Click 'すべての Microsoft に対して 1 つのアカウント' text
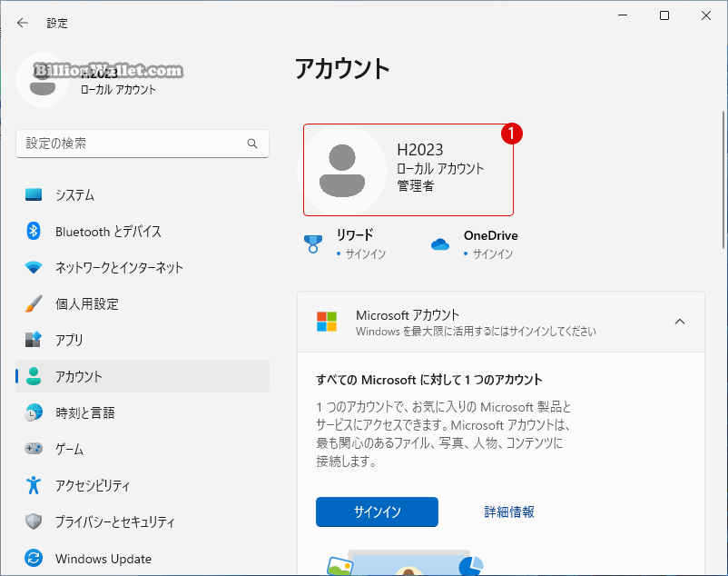Image resolution: width=728 pixels, height=576 pixels. tap(429, 380)
